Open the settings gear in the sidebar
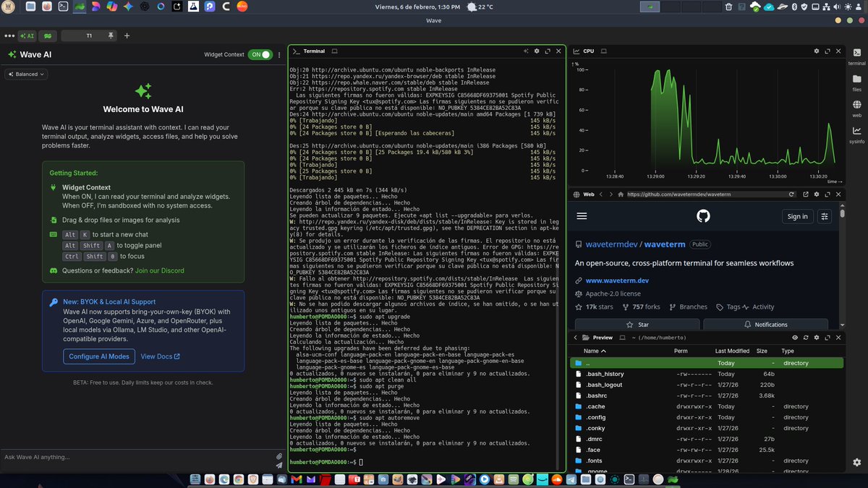 858,463
